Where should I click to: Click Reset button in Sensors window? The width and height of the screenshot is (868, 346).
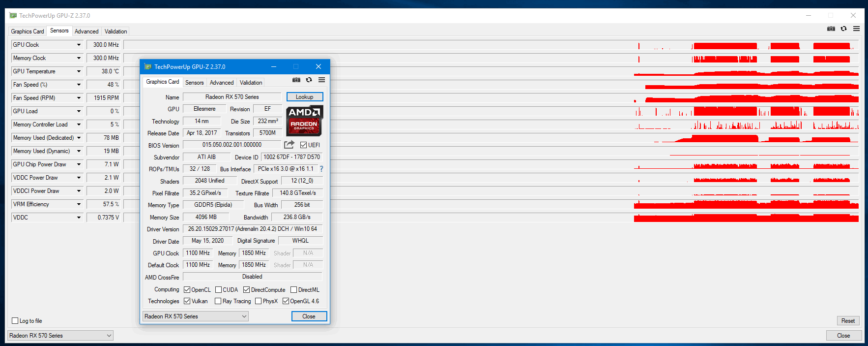(848, 321)
